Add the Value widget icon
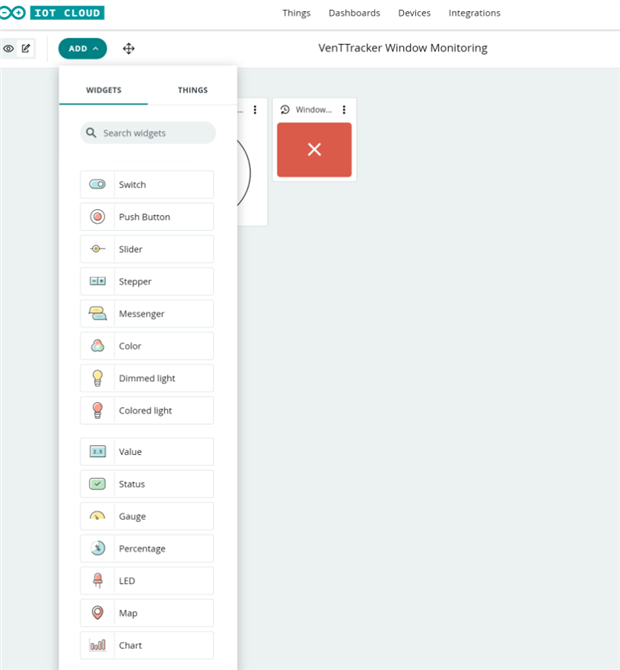 [x=97, y=452]
